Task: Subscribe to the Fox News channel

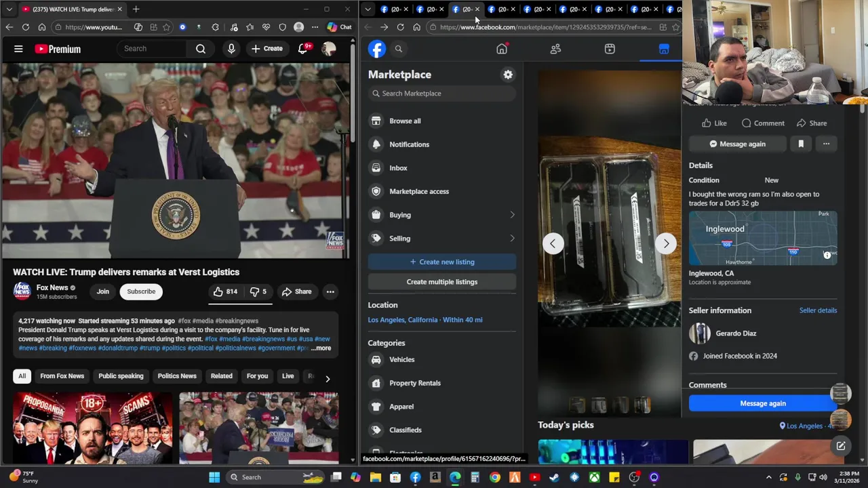Action: [141, 291]
